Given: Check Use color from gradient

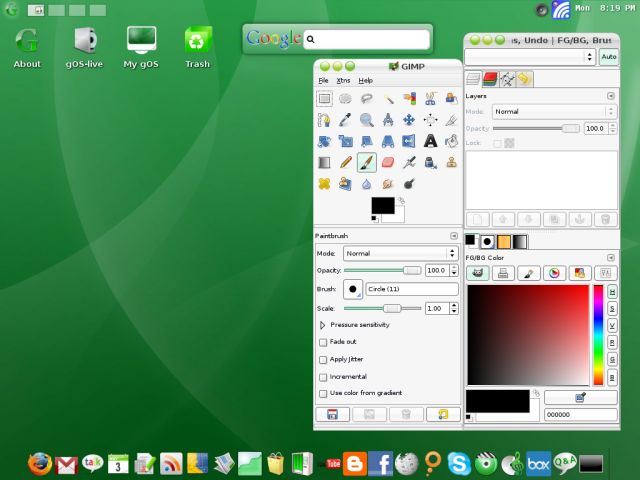Looking at the screenshot, I should 322,393.
